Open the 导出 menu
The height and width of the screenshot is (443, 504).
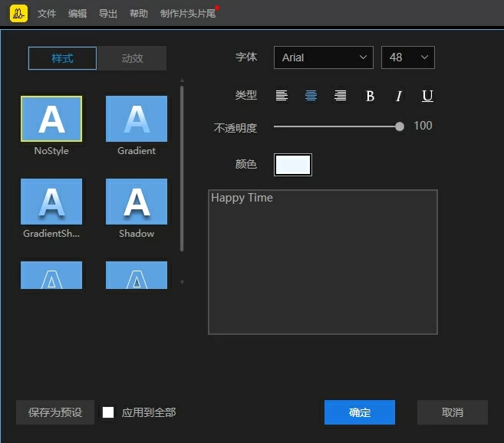(107, 14)
